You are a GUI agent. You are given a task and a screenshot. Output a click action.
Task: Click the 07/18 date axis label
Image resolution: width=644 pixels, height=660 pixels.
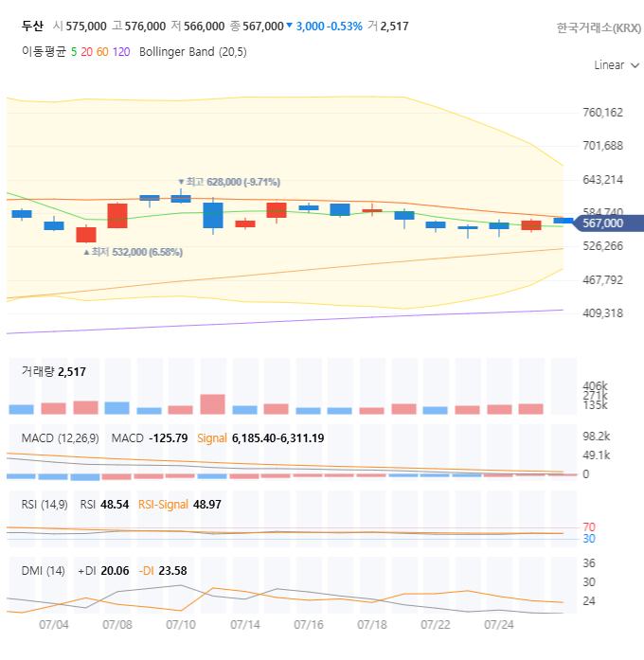click(372, 625)
